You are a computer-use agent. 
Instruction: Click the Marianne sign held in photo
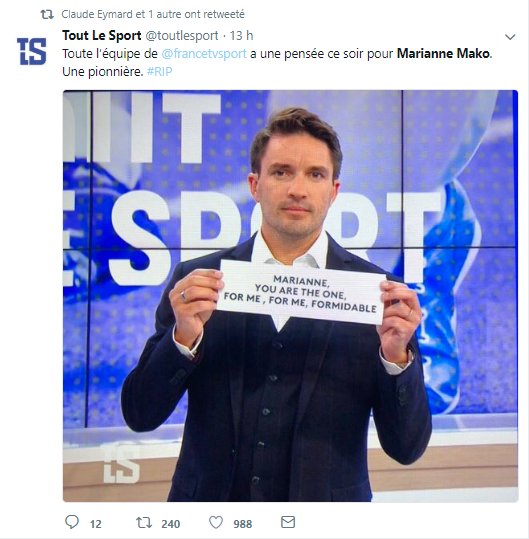pos(301,292)
